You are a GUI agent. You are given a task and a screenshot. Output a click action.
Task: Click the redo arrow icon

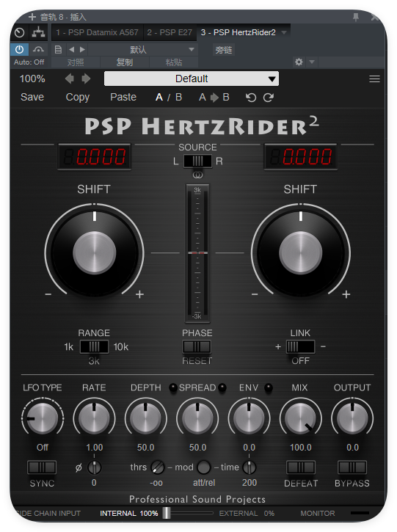point(269,98)
